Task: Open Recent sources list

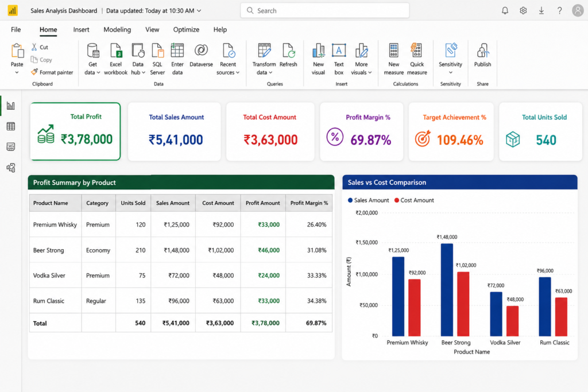Action: [228, 59]
